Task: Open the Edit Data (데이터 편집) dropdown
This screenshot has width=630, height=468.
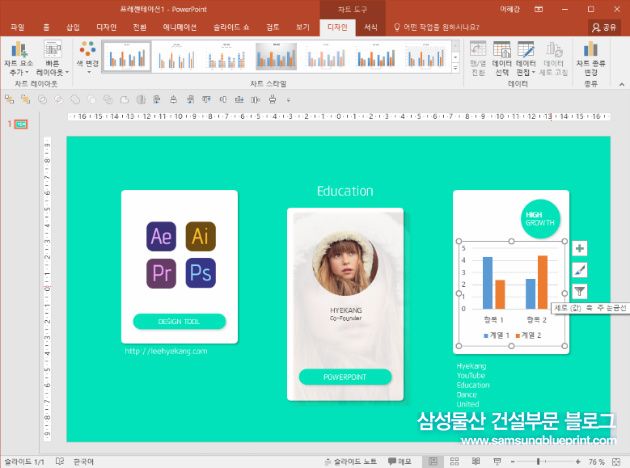Action: pos(526,58)
